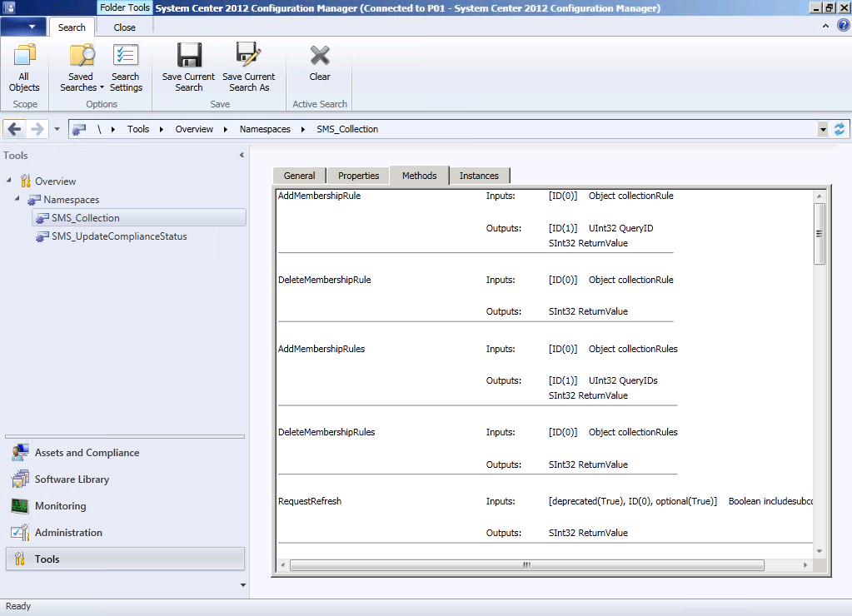Collapse the Tools navigation pane
Viewport: 852px width, 616px height.
click(x=242, y=156)
